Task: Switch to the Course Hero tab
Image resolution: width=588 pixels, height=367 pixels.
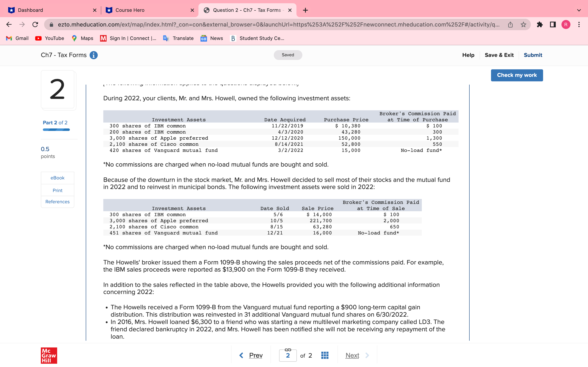Action: (130, 10)
